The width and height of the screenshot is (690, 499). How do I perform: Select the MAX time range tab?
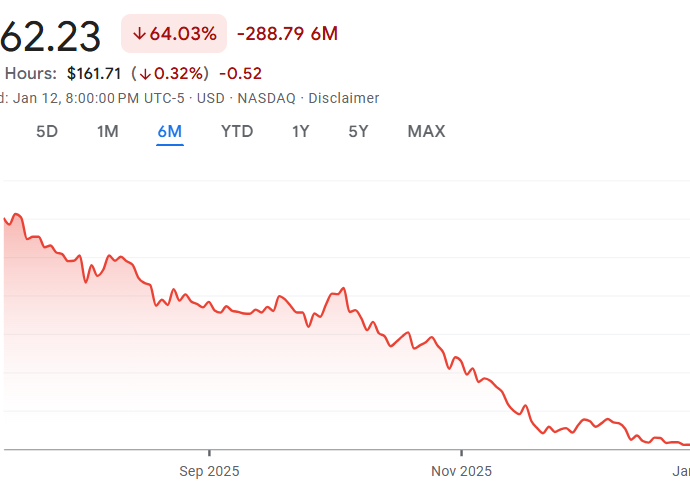(x=426, y=131)
